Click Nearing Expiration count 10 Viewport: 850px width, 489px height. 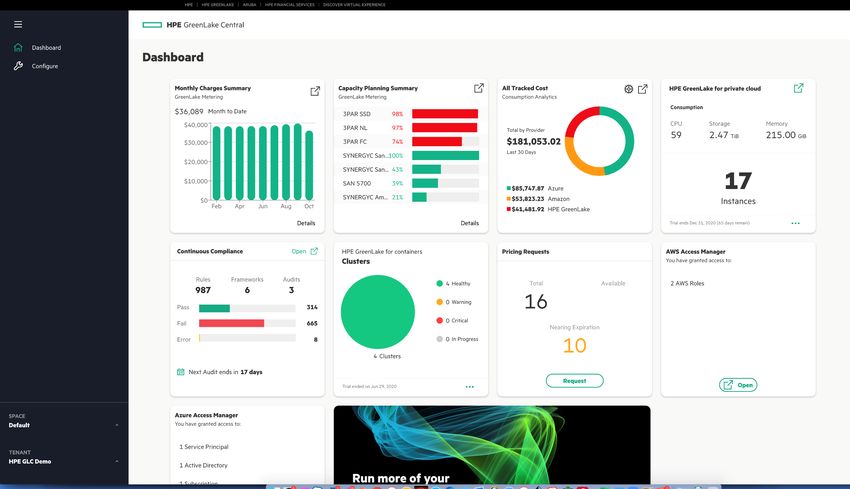(x=575, y=345)
